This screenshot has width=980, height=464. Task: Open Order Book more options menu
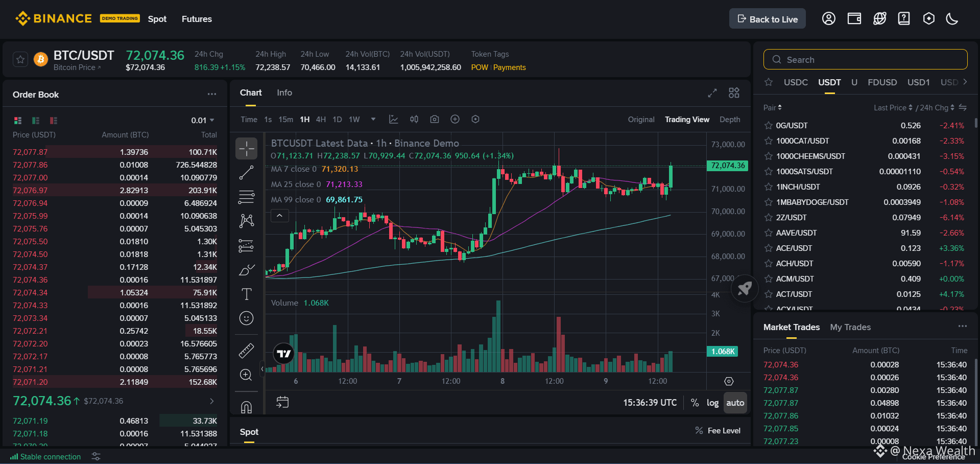point(212,94)
